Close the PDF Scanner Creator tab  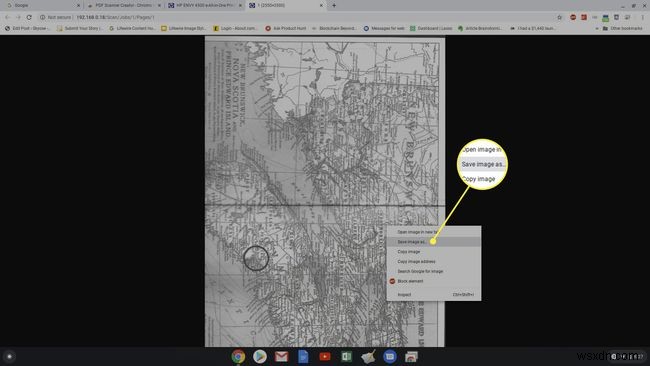159,5
